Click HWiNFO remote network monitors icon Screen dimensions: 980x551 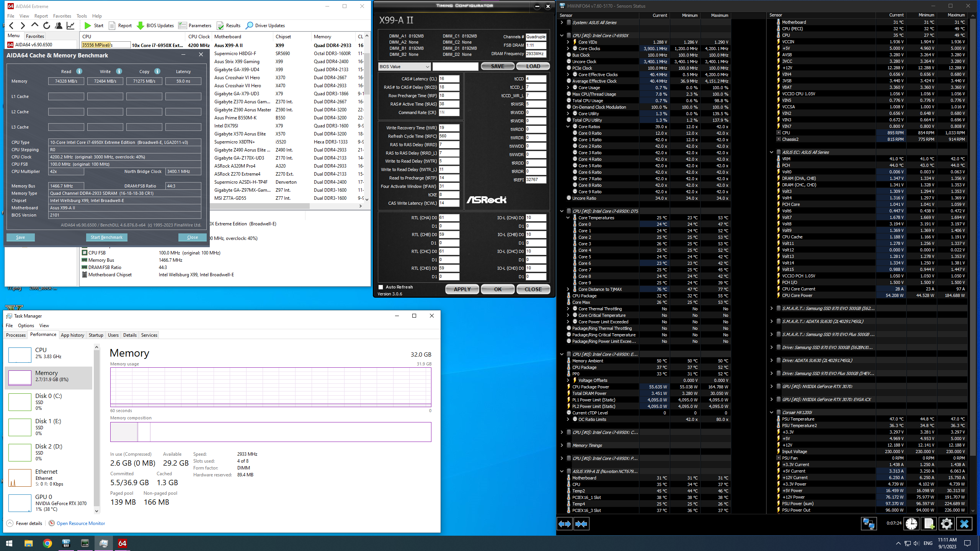[868, 523]
